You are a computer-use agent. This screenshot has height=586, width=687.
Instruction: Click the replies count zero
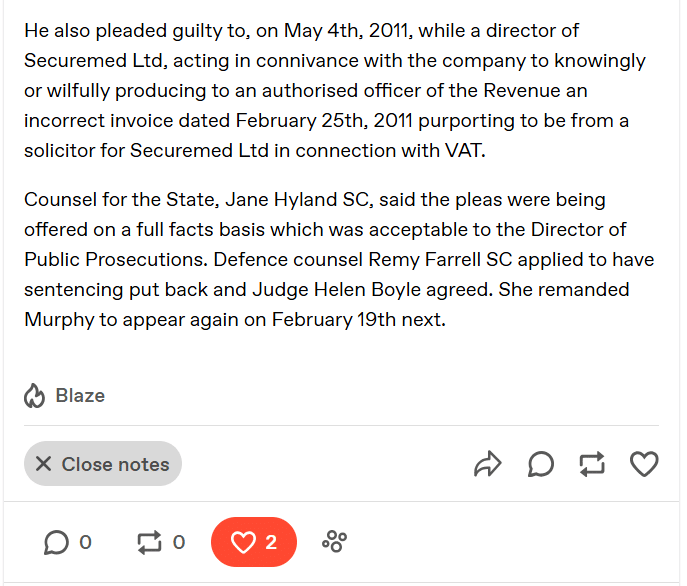pyautogui.click(x=85, y=543)
